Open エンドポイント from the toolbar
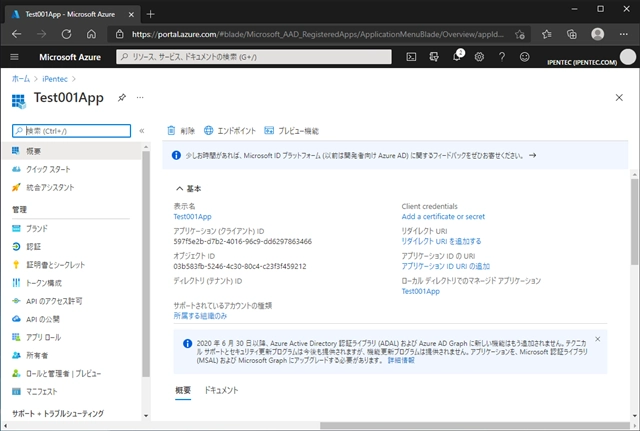 [230, 131]
